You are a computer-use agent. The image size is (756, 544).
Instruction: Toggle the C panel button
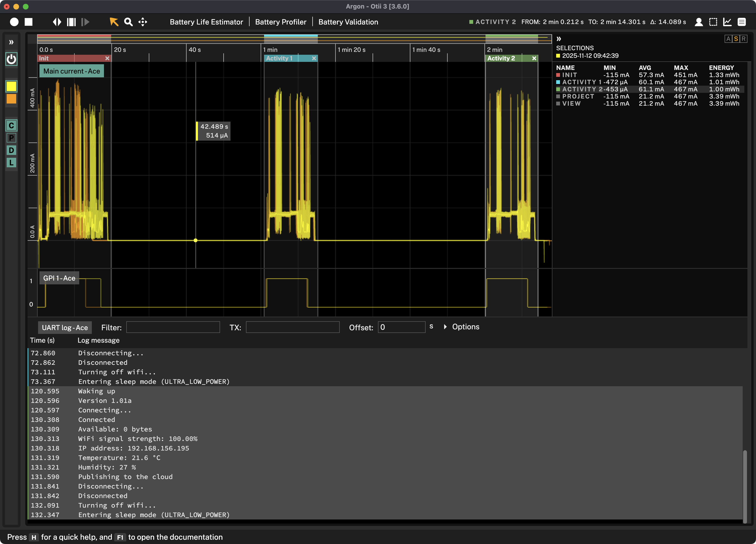(11, 126)
